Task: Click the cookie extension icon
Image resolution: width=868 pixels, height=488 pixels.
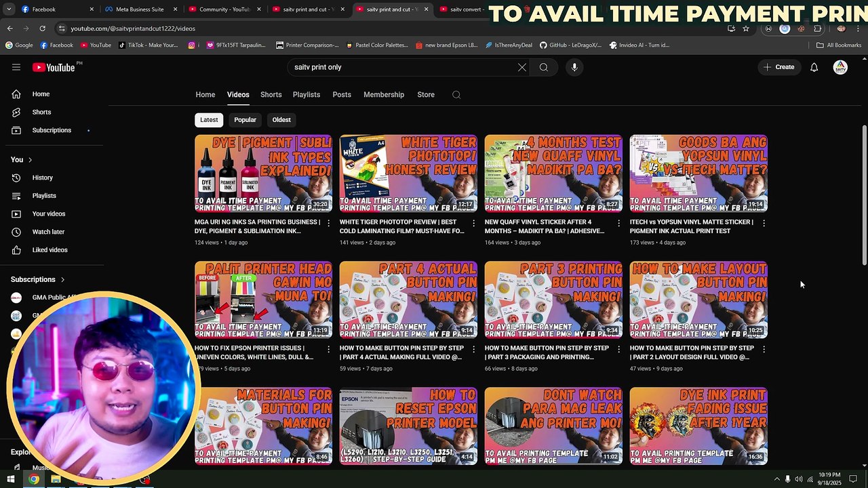Action: (801, 28)
